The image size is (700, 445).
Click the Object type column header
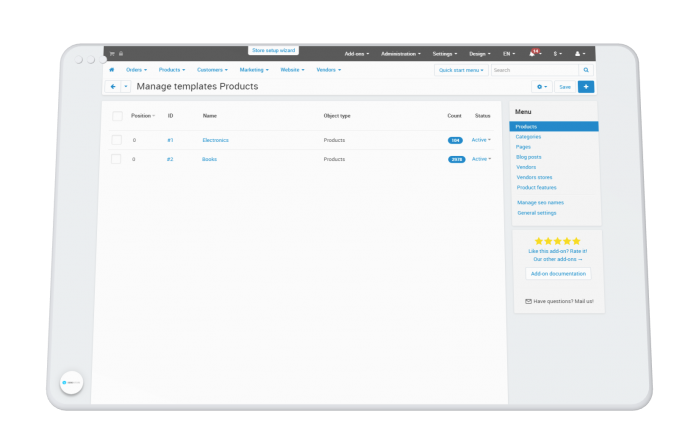337,116
